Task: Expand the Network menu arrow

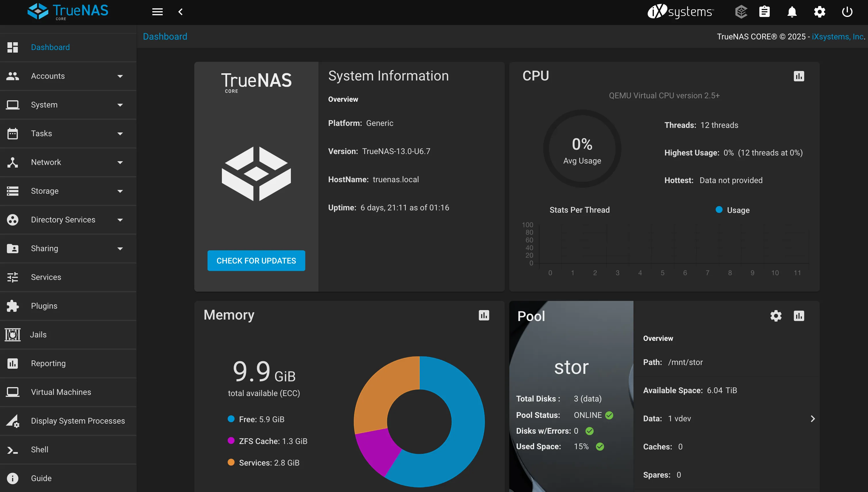Action: pos(120,163)
